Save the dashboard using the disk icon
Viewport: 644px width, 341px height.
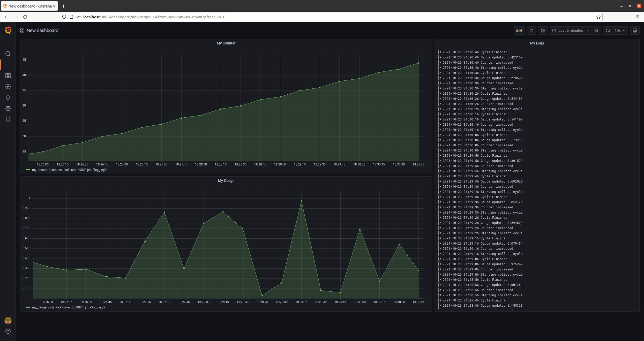531,31
